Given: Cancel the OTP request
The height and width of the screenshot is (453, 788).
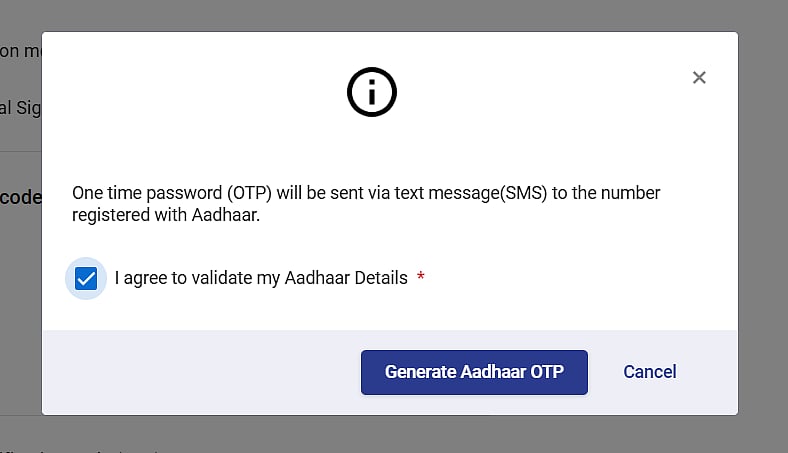Looking at the screenshot, I should [650, 372].
